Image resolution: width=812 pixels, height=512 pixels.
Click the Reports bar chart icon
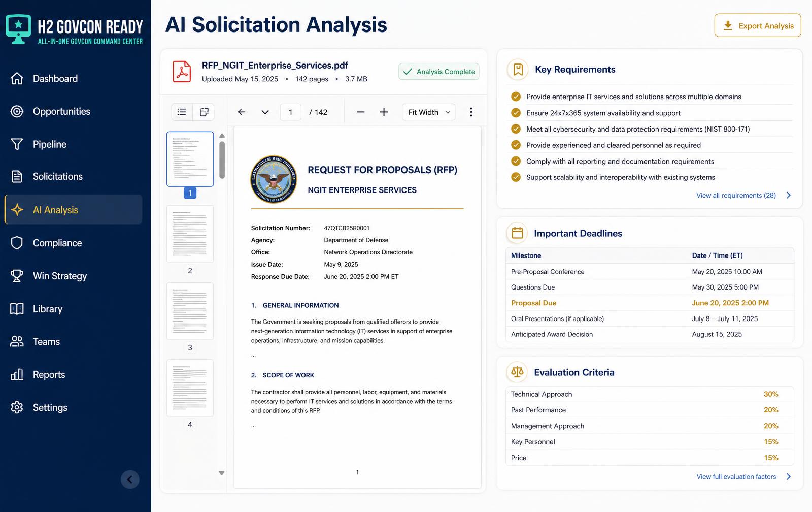click(x=17, y=374)
